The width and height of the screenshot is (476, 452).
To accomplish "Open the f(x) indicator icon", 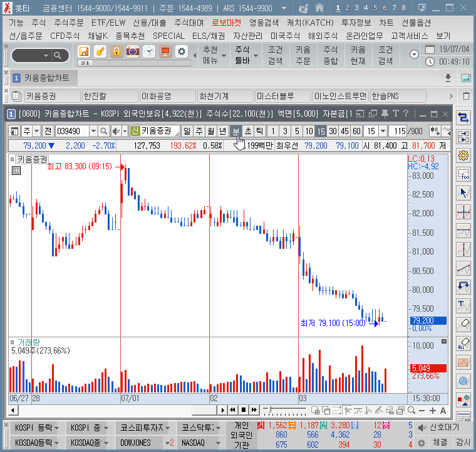I will pyautogui.click(x=463, y=175).
